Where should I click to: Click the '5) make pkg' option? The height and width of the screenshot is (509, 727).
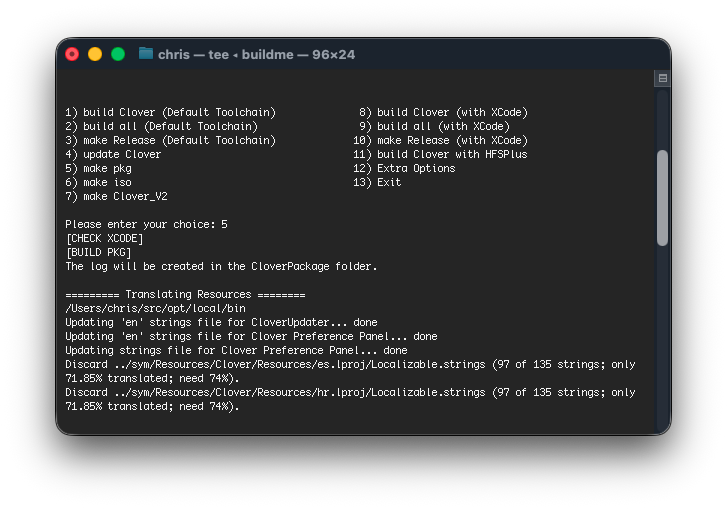[98, 168]
